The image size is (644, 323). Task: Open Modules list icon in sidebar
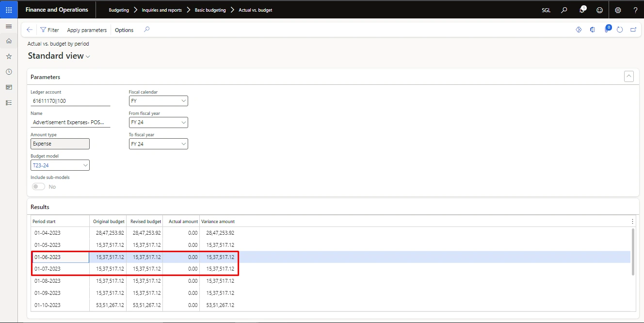tap(9, 103)
